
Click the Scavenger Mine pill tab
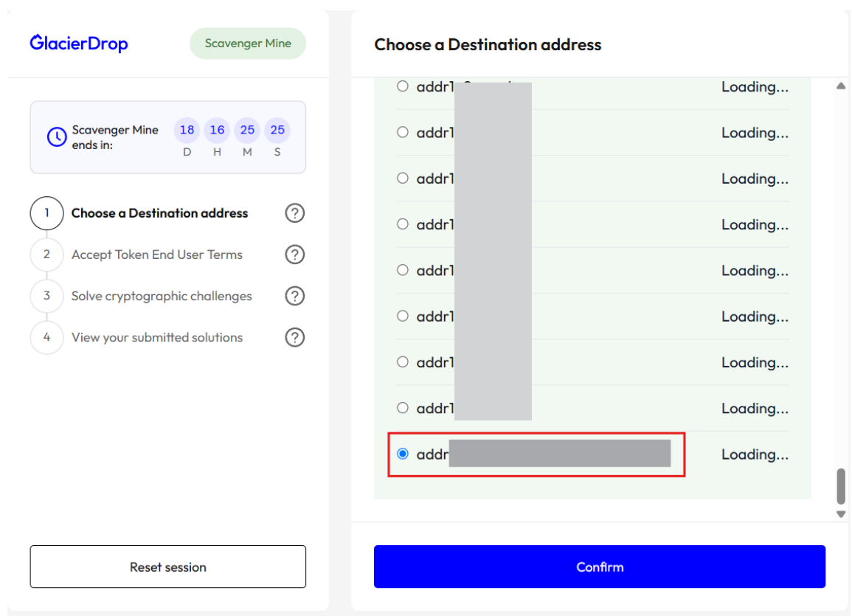(x=248, y=44)
